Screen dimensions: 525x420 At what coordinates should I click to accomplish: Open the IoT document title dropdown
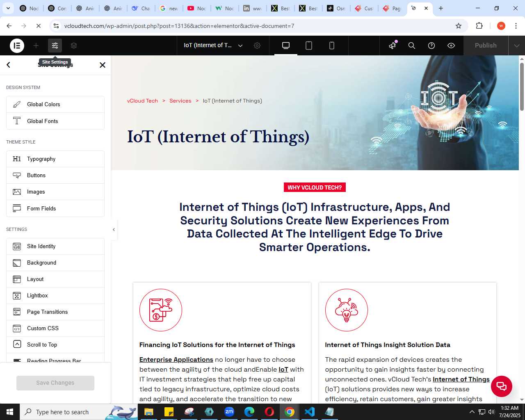[x=213, y=46]
